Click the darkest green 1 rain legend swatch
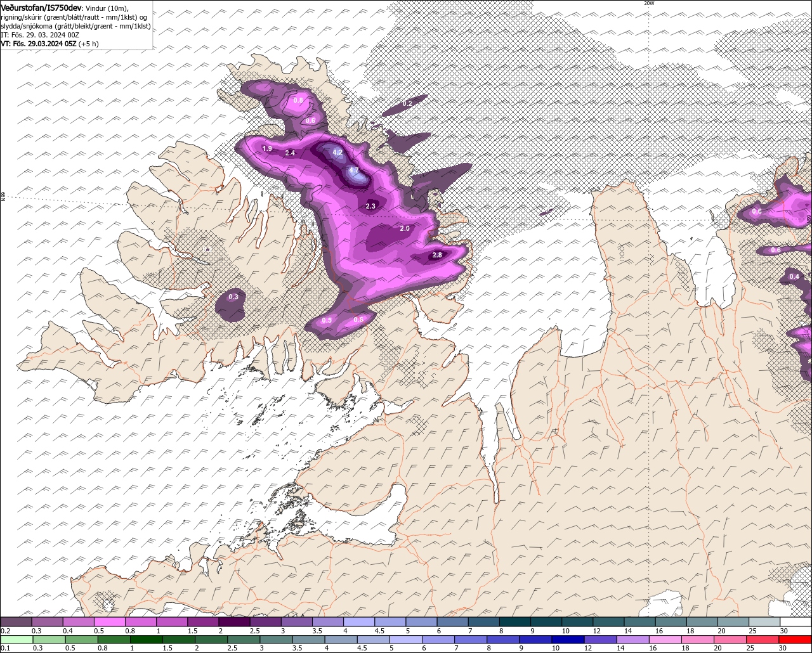The height and width of the screenshot is (653, 812). (x=147, y=639)
